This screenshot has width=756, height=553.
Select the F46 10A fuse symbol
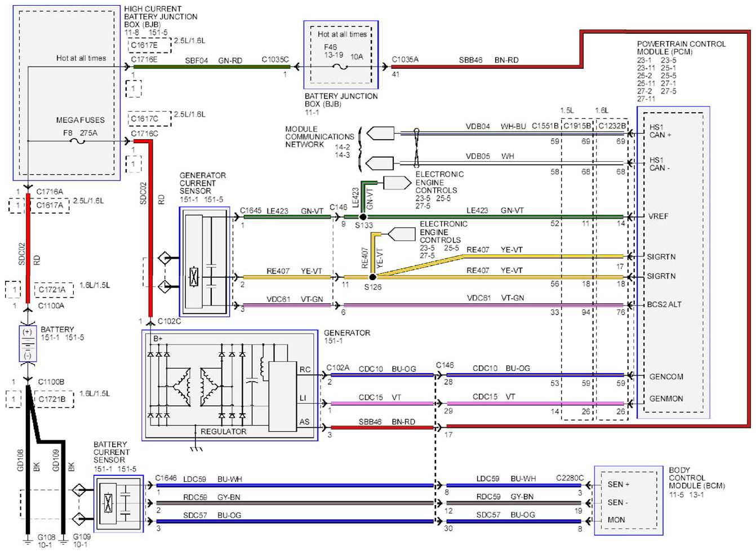click(340, 67)
